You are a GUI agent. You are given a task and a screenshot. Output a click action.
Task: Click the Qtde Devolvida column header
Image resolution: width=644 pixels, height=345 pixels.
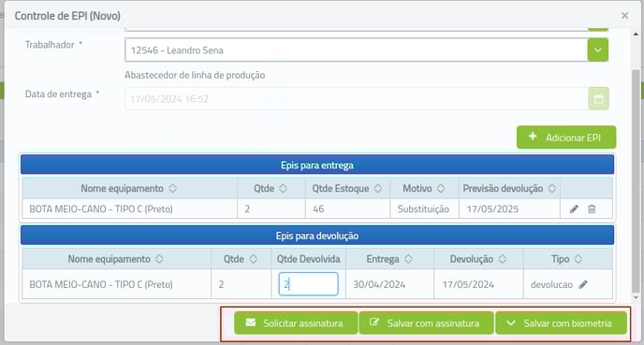[309, 259]
